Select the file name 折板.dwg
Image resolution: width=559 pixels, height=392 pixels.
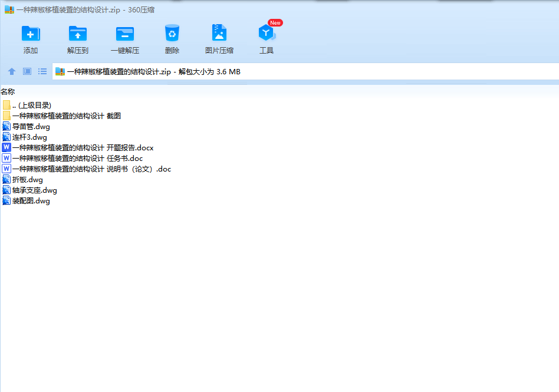[28, 180]
